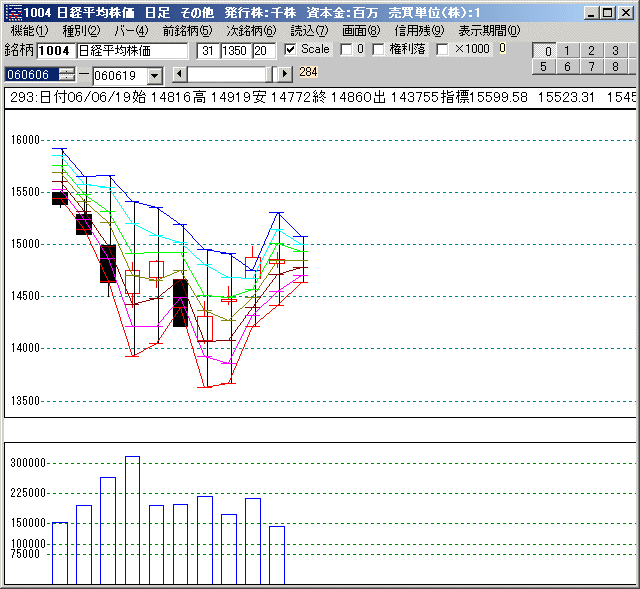The image size is (640, 589).
Task: Click the 15000 price axis label
Action: (25, 244)
